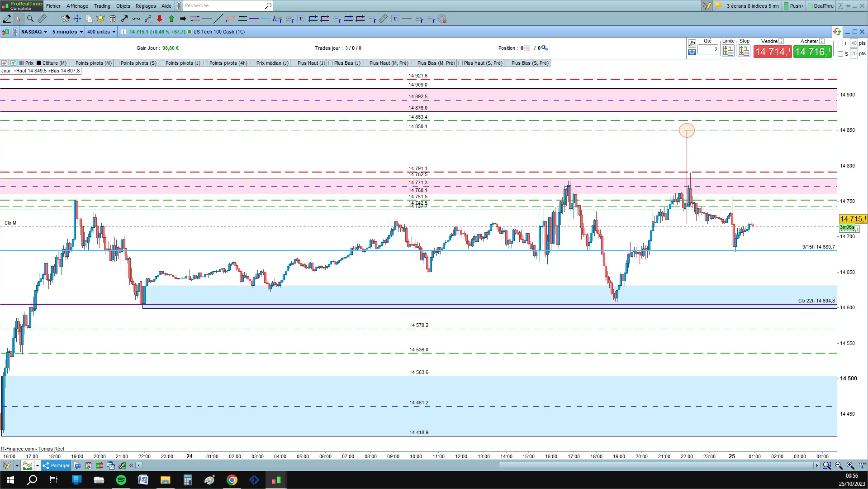Open the Trading menu
The height and width of the screenshot is (489, 868).
[102, 6]
